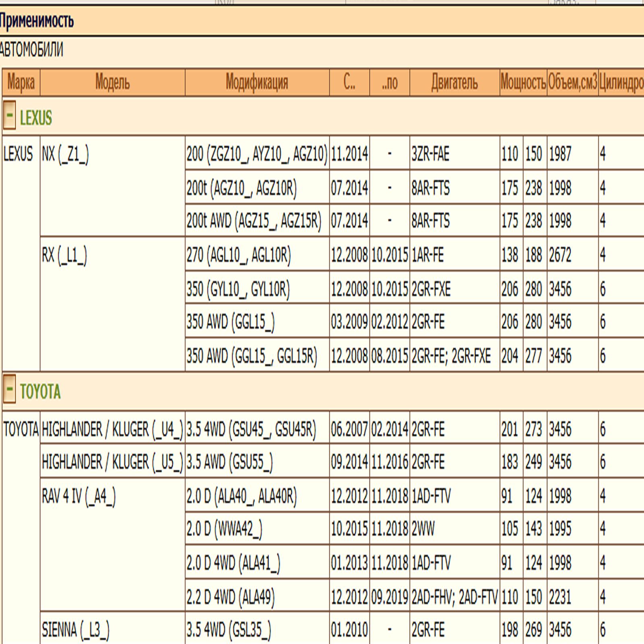Click the Мощность column header
This screenshot has height=644, width=644.
(523, 83)
